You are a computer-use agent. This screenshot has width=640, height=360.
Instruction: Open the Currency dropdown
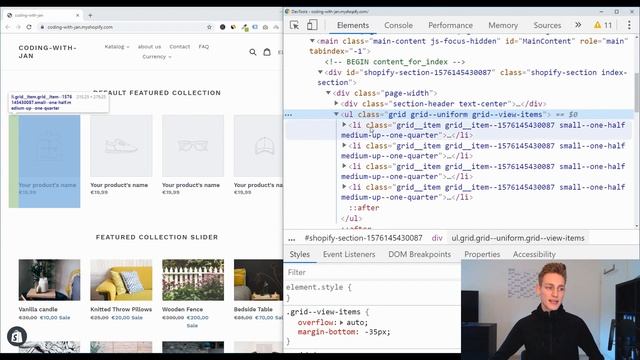157,57
